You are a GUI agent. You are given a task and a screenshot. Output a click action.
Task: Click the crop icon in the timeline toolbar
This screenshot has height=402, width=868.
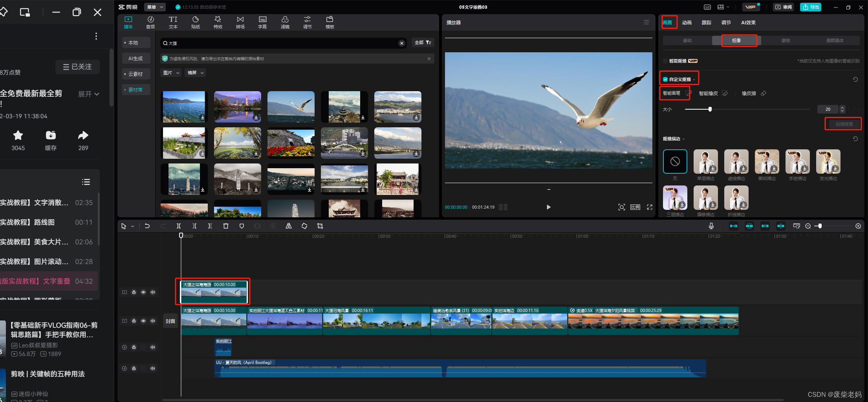[x=320, y=226]
